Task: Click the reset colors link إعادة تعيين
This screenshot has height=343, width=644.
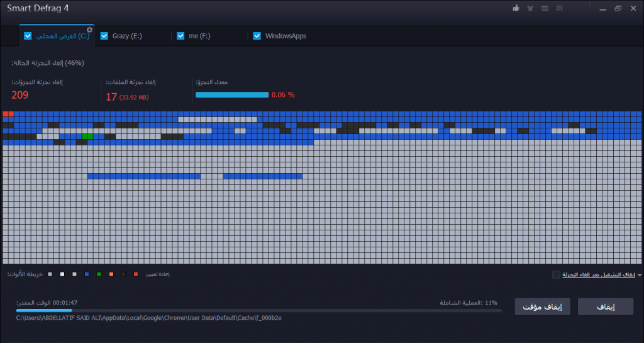Action: pos(157,274)
